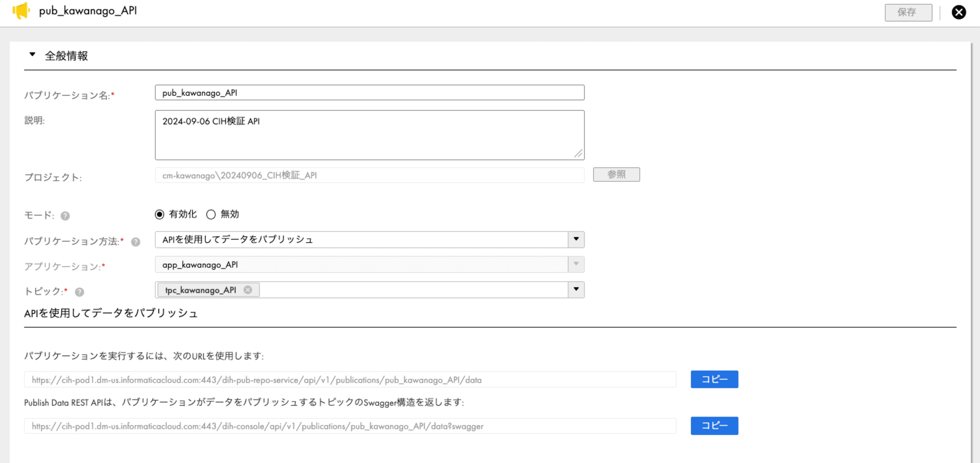The image size is (980, 463).
Task: Open the トピック dropdown arrow
Action: (x=576, y=290)
